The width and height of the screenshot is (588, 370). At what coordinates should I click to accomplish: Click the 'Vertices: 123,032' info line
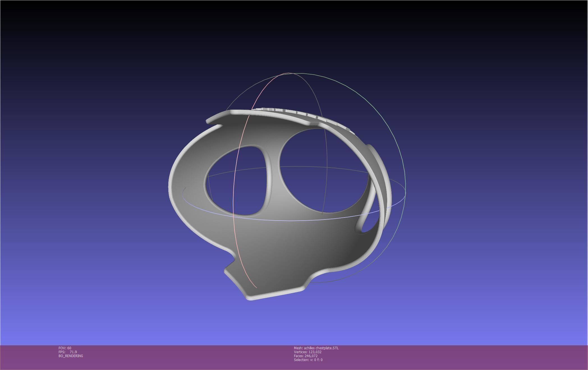(x=308, y=352)
